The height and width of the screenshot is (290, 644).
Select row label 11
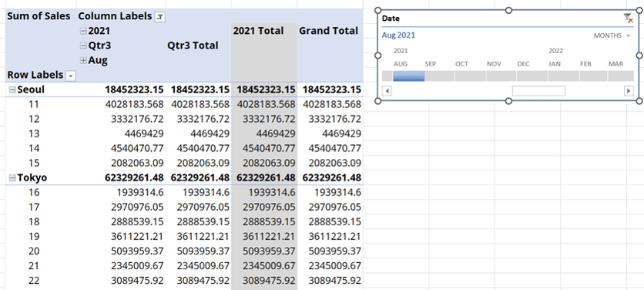tap(34, 104)
